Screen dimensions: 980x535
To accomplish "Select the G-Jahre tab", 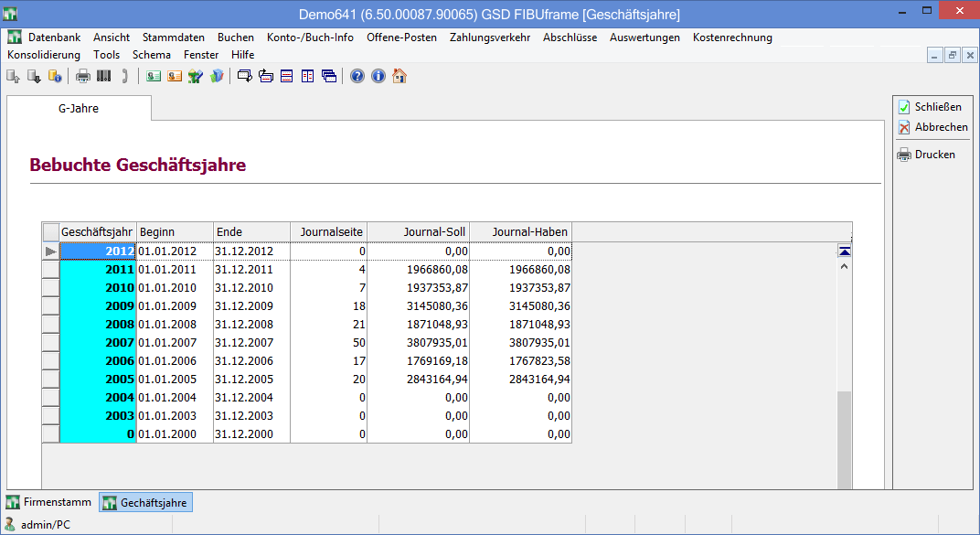I will click(79, 108).
